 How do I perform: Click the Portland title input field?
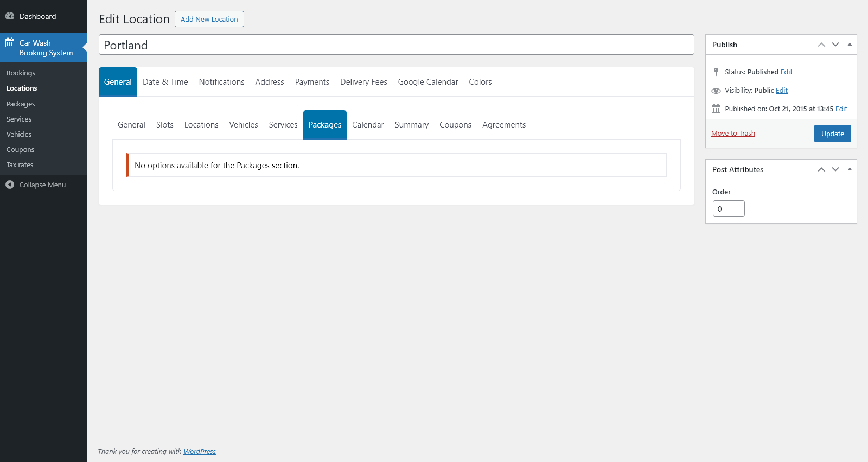tap(397, 45)
